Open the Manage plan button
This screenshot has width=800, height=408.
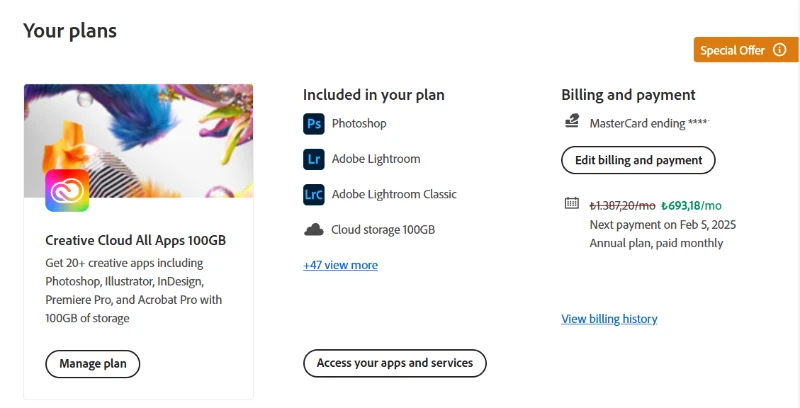92,364
